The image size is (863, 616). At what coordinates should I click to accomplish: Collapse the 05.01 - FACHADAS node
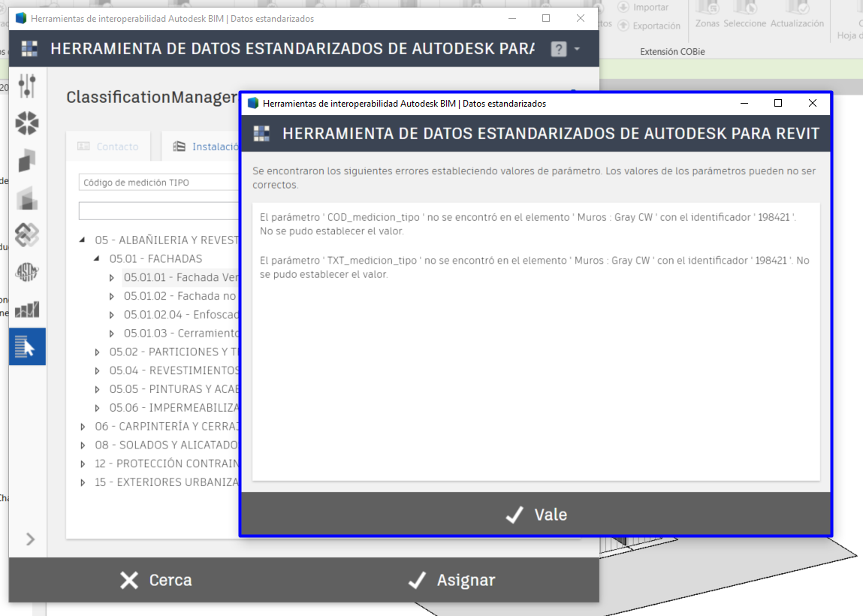97,258
